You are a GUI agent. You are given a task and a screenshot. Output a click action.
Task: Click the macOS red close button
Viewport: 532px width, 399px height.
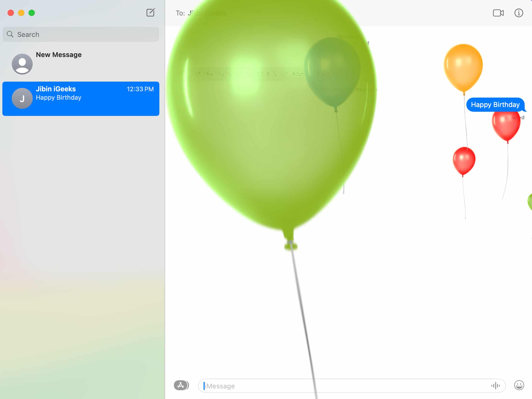10,13
